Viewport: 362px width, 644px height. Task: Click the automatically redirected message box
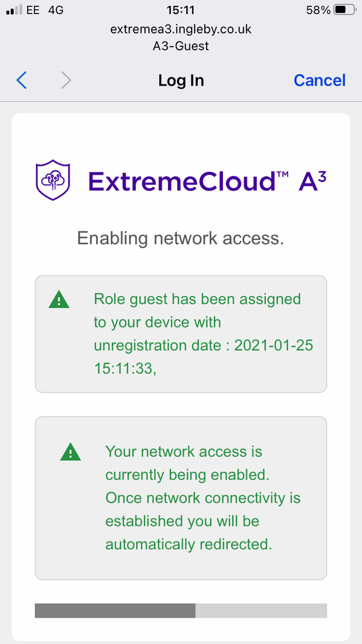181,498
